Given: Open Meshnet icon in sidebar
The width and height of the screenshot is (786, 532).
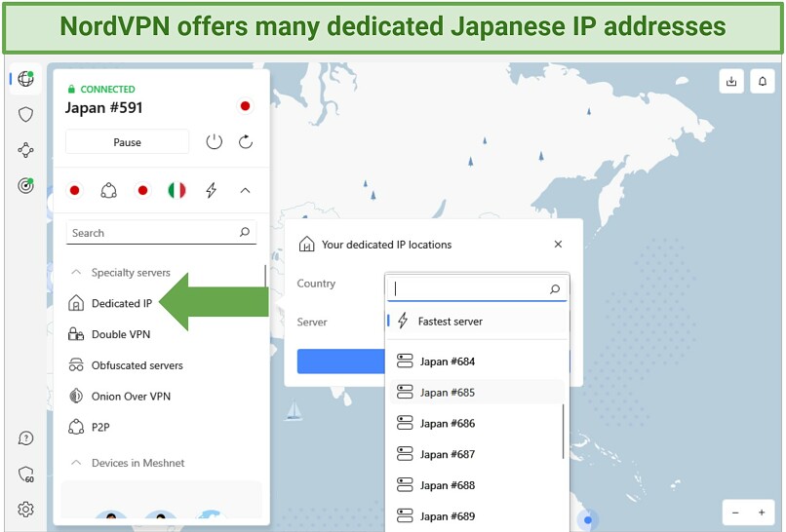Looking at the screenshot, I should pos(25,150).
